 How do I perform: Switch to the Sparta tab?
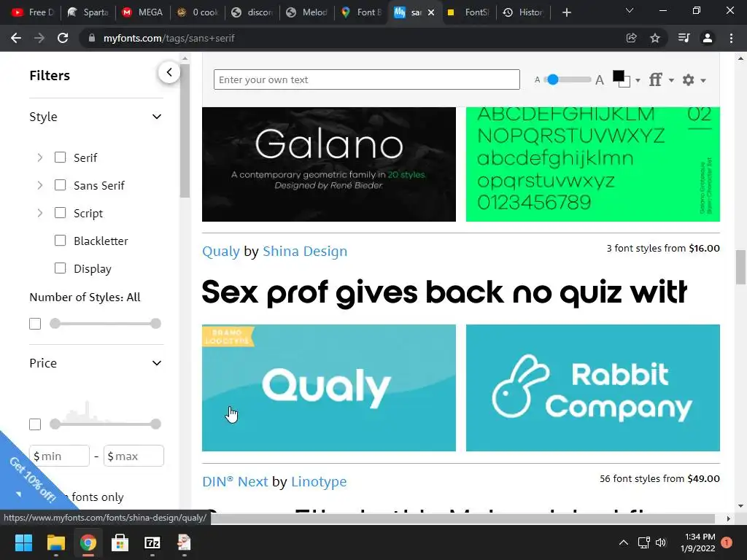pos(88,12)
